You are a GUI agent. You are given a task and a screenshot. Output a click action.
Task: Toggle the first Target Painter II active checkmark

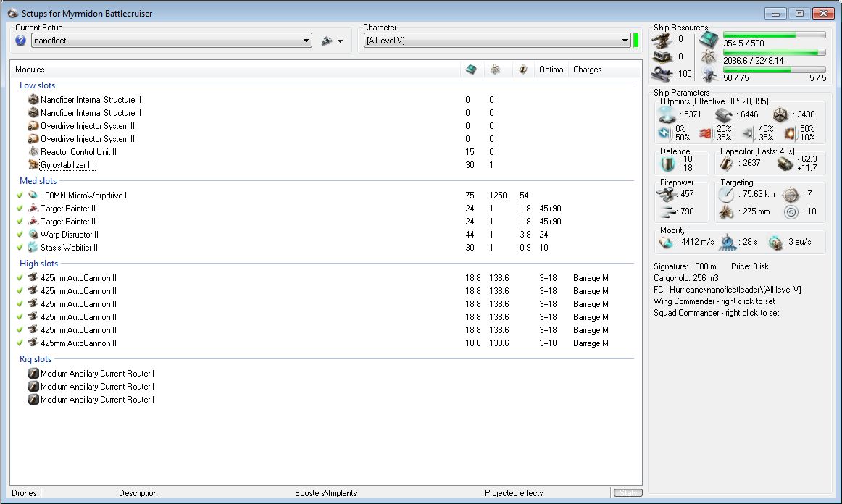[x=20, y=209]
